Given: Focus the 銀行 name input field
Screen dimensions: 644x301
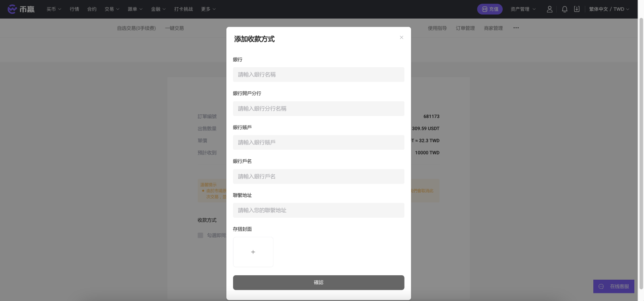Looking at the screenshot, I should [x=319, y=74].
